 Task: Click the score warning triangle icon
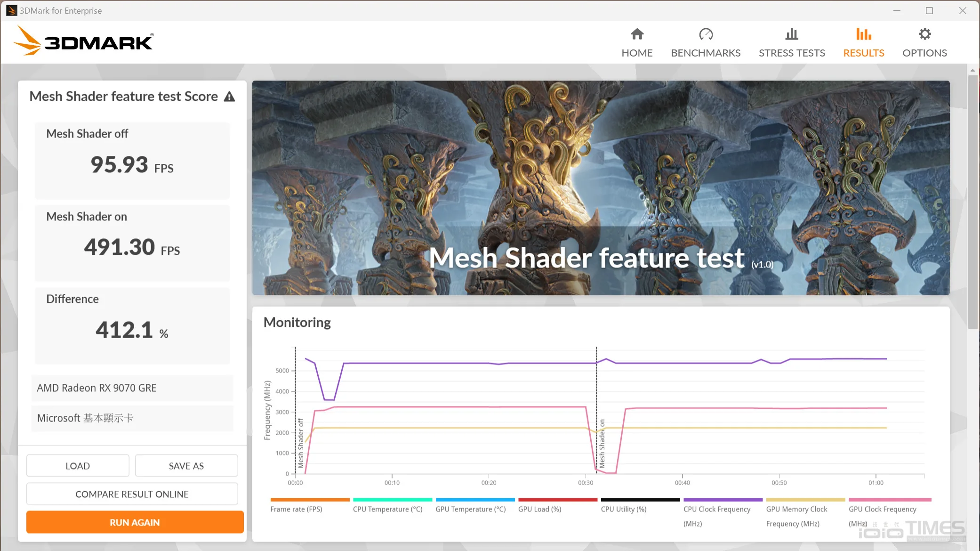tap(229, 97)
